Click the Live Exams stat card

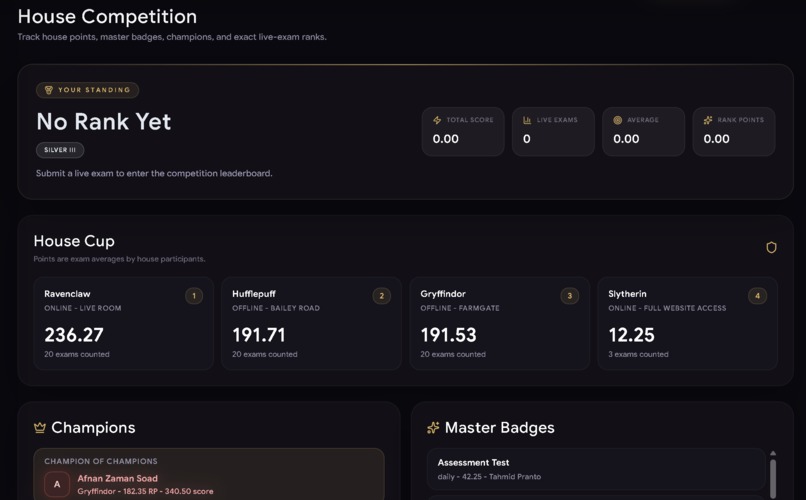click(553, 132)
